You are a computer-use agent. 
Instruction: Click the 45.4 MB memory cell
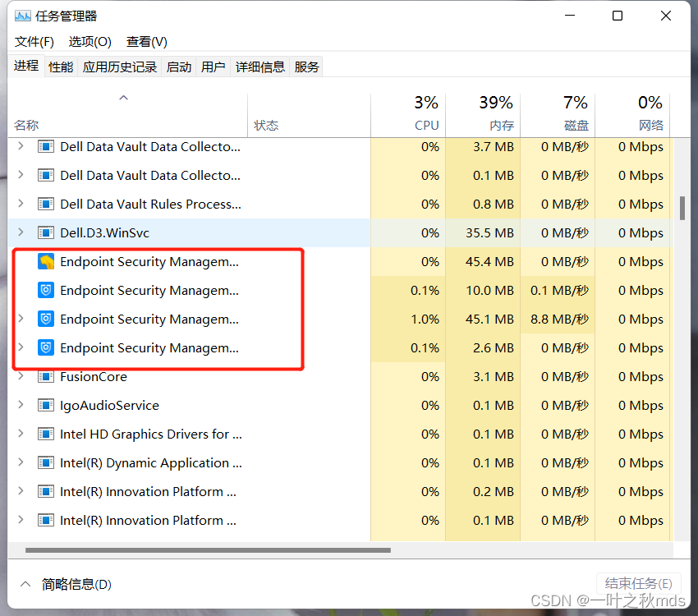(x=483, y=262)
